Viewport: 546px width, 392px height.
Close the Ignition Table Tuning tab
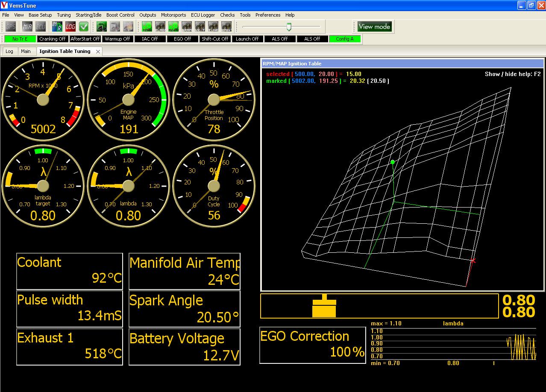[98, 52]
